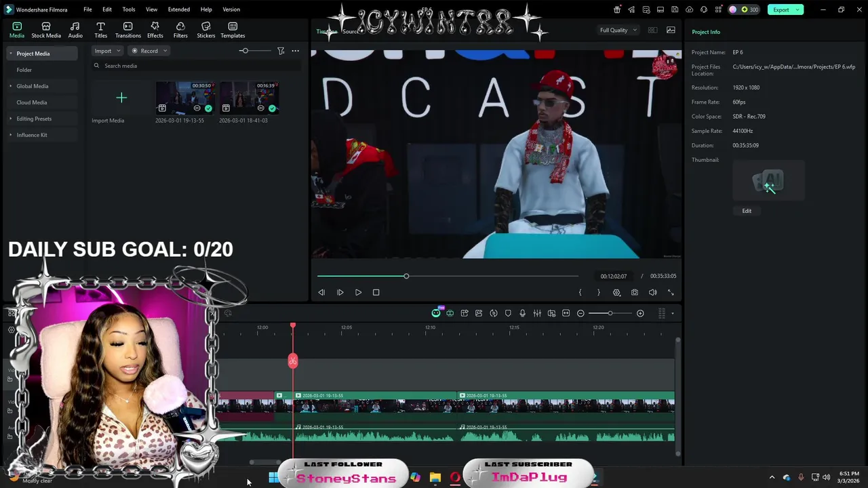
Task: Click the Windows Start button
Action: click(272, 478)
